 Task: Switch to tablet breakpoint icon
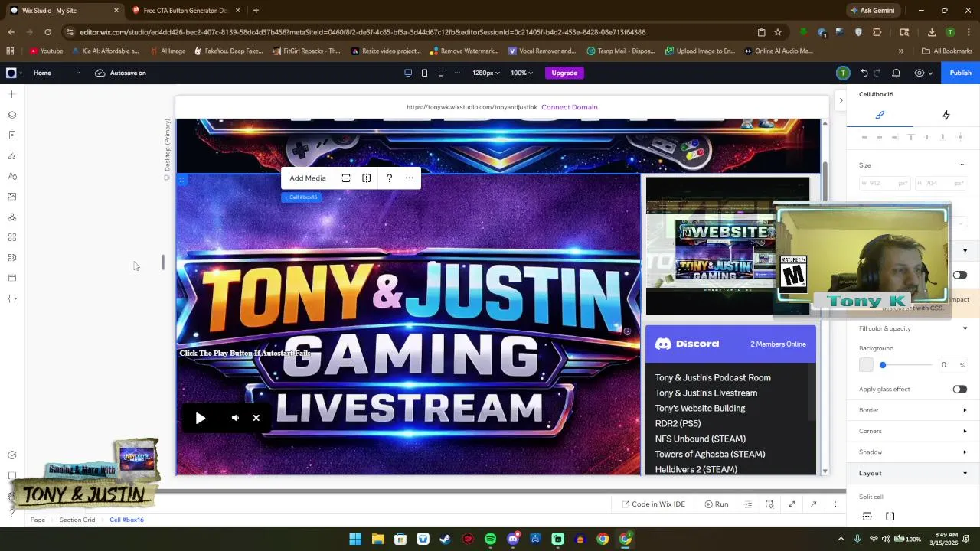[424, 73]
